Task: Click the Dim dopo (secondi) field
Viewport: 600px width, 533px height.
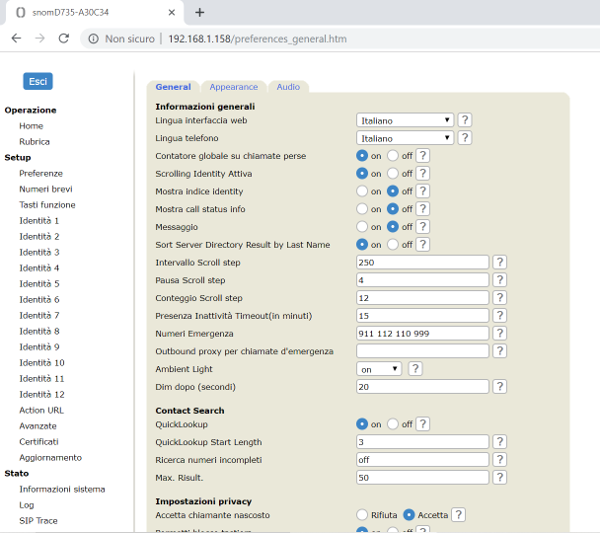Action: coord(422,386)
